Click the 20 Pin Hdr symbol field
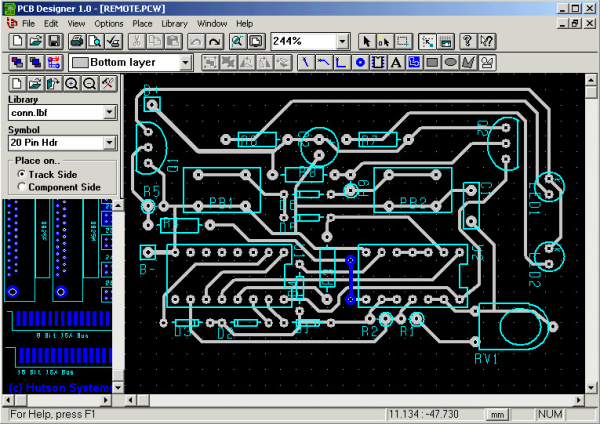This screenshot has height=424, width=600. (55, 143)
